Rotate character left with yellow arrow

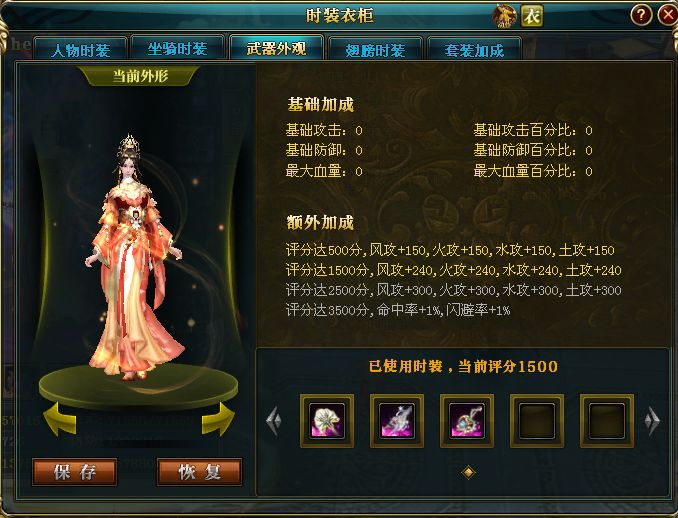60,419
